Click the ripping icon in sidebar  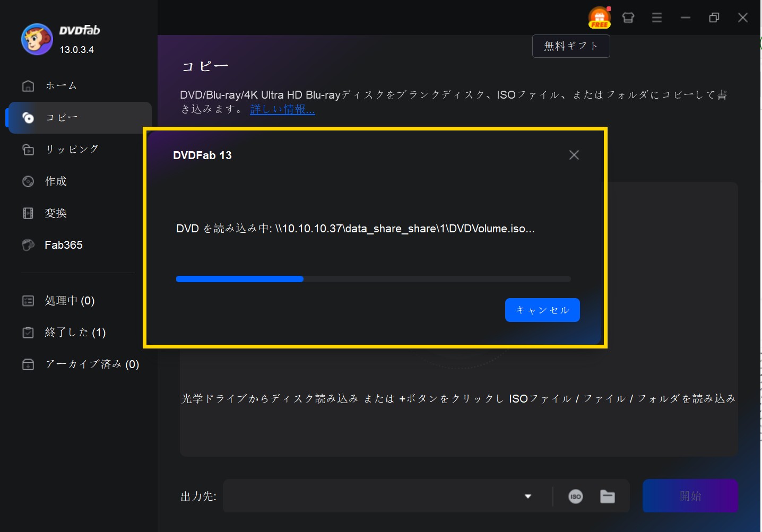tap(28, 149)
